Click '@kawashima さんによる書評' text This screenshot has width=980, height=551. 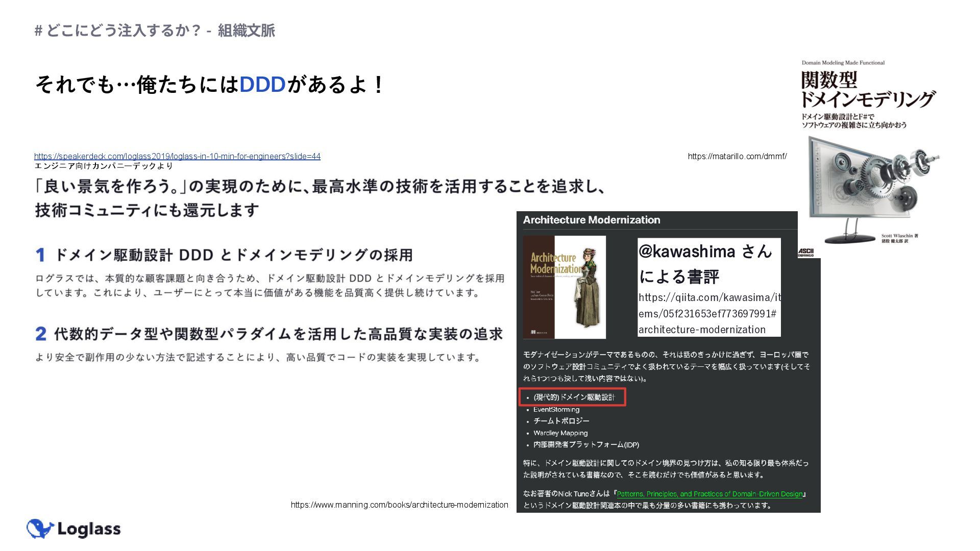pos(705,263)
